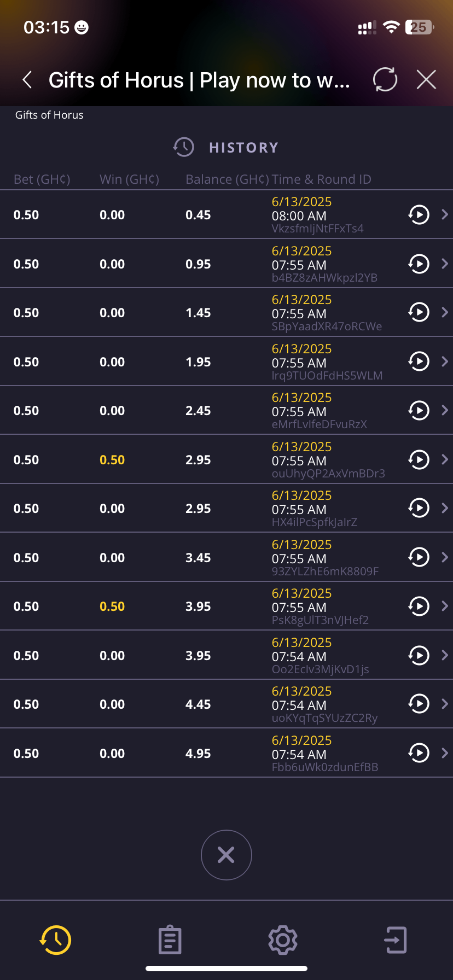Replay round Fbb6uWk0zdunEfBB
This screenshot has height=980, width=453.
[419, 753]
